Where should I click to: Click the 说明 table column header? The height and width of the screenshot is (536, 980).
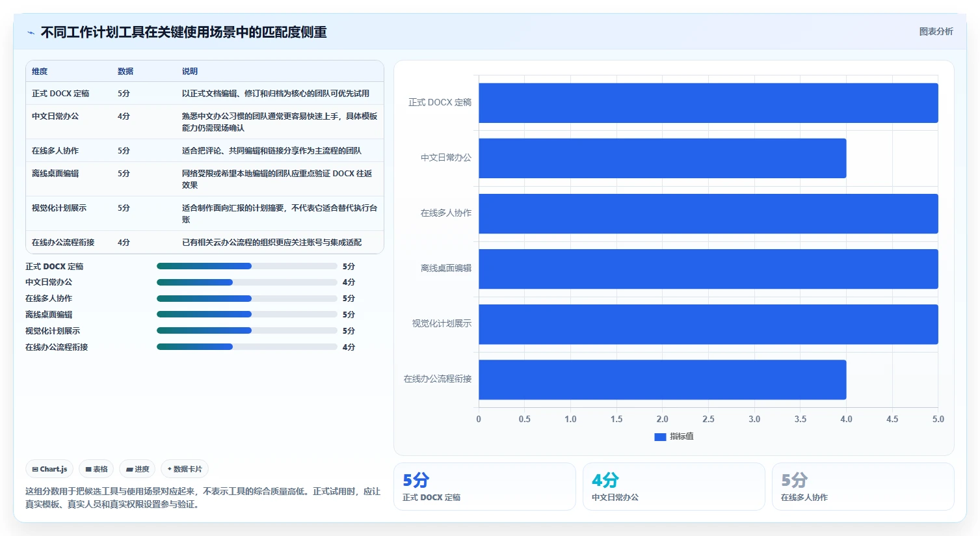coord(190,72)
